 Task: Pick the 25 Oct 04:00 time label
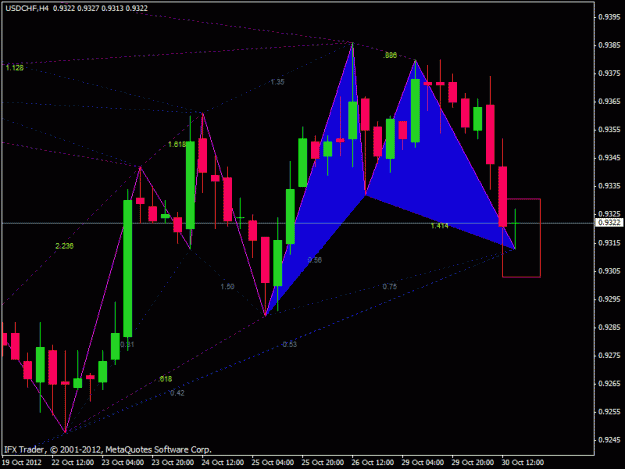(x=273, y=462)
